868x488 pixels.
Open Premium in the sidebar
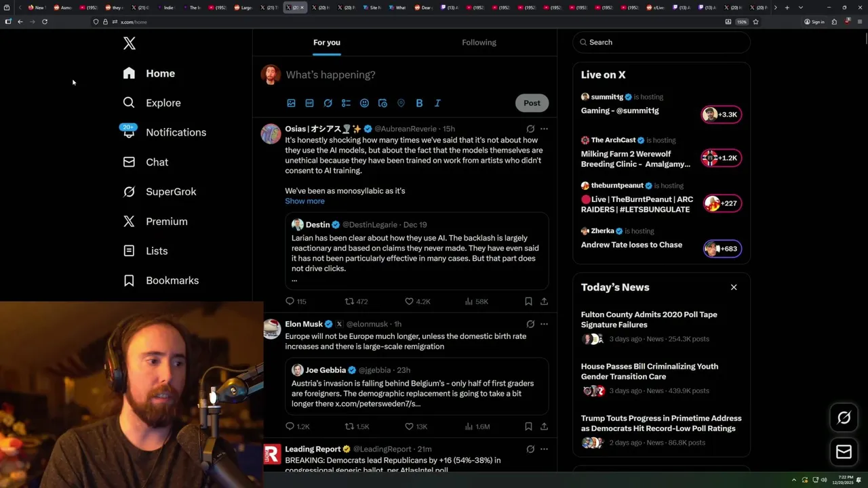pyautogui.click(x=155, y=222)
